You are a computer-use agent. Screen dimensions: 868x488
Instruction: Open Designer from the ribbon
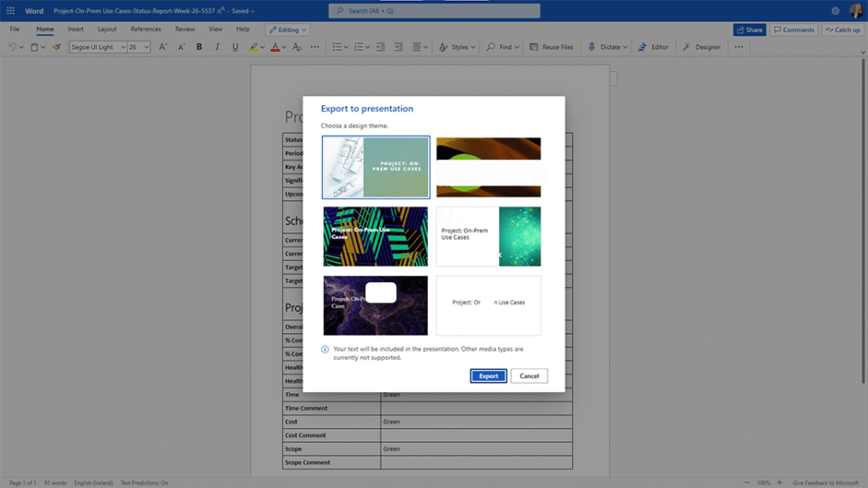tap(702, 47)
